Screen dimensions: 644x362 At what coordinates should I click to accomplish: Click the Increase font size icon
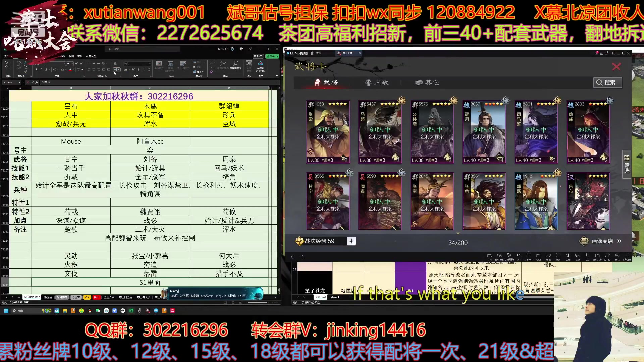[76, 63]
